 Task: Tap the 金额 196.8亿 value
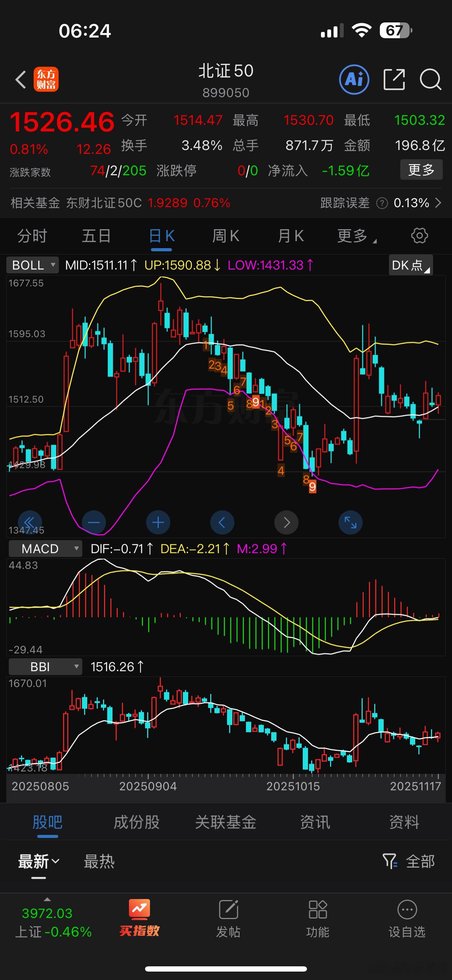click(x=420, y=145)
